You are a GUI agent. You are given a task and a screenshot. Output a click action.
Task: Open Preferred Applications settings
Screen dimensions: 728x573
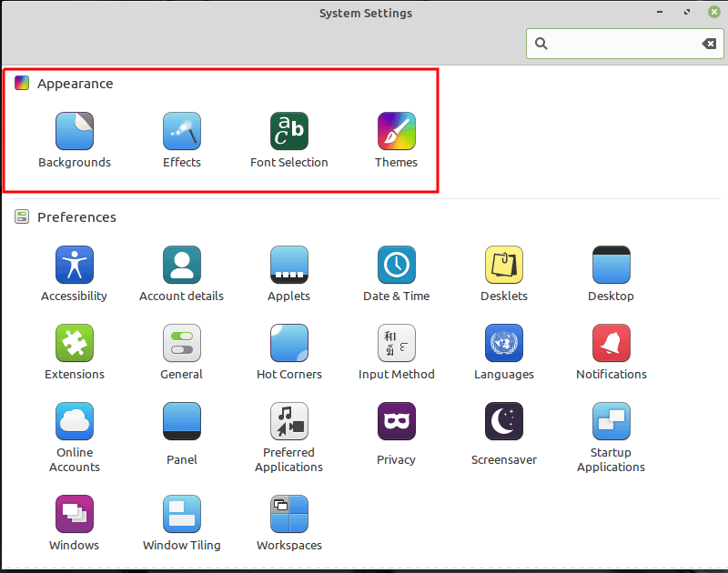[288, 421]
